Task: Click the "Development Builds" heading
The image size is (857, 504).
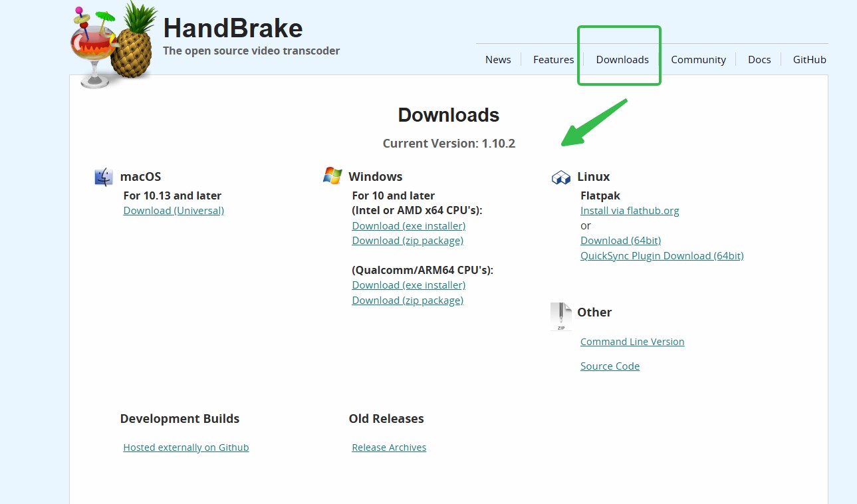Action: [x=180, y=419]
